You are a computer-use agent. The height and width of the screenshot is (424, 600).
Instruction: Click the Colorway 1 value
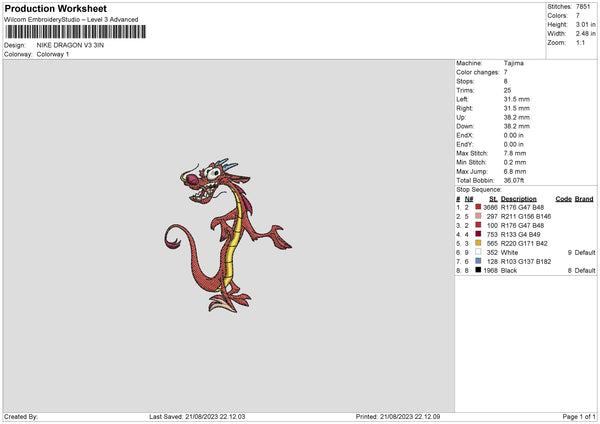click(53, 54)
